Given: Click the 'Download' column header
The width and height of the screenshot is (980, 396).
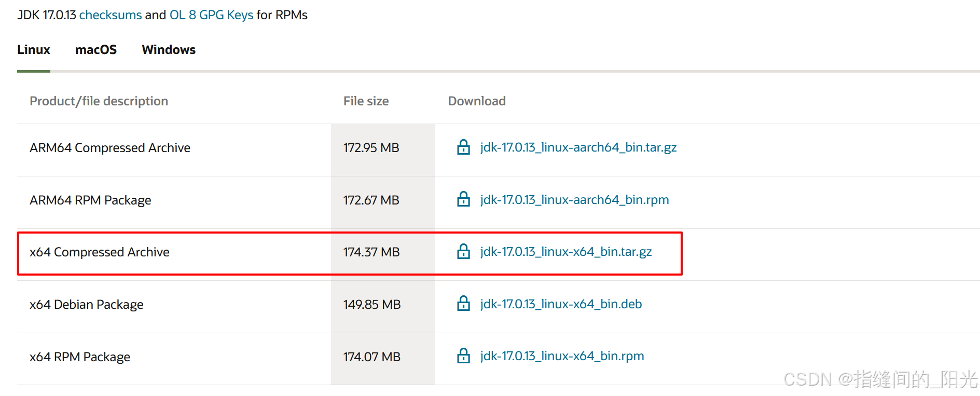Looking at the screenshot, I should [x=477, y=101].
